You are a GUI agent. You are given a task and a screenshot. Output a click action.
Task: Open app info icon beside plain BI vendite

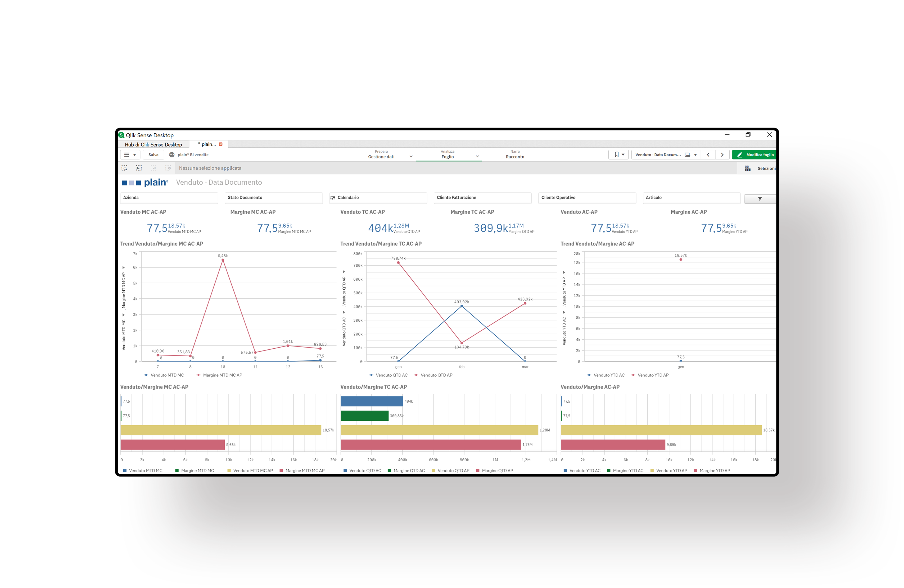click(172, 155)
